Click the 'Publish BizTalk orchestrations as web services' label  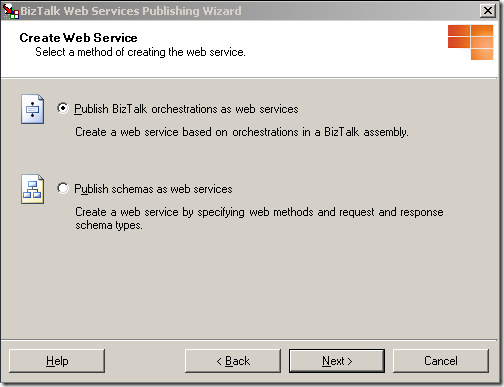click(x=186, y=109)
